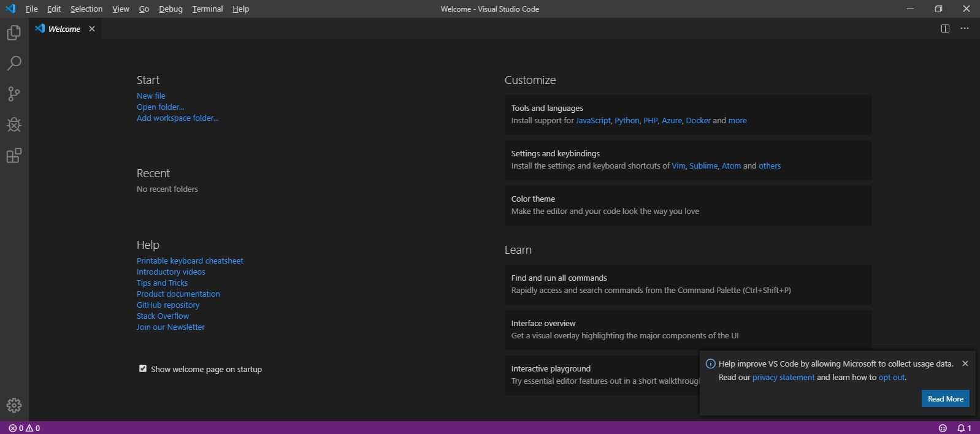The height and width of the screenshot is (434, 980).
Task: Install Azure support link
Action: [x=672, y=120]
